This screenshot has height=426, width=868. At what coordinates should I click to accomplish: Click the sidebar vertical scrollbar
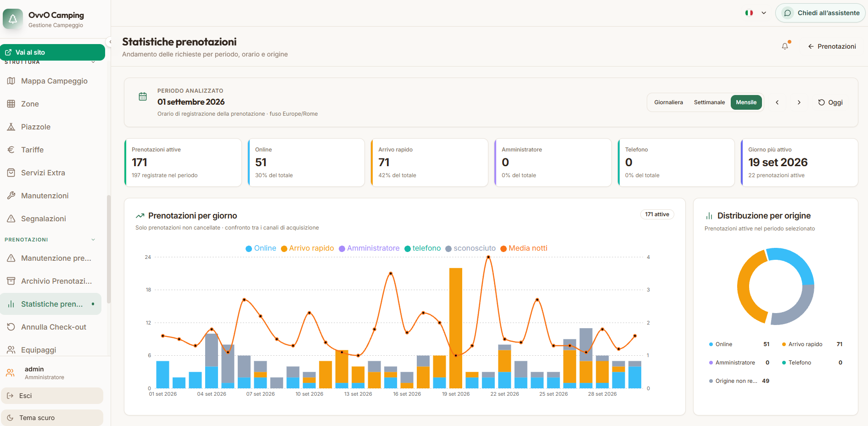pos(109,249)
